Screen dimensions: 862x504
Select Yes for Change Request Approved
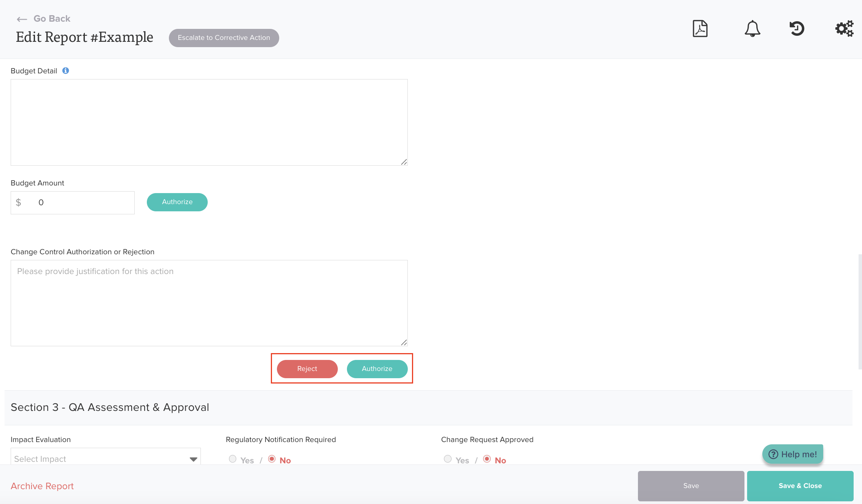pyautogui.click(x=448, y=459)
